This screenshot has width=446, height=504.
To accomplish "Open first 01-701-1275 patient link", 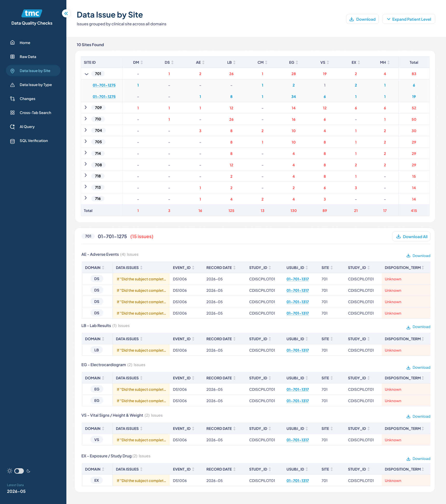I will coord(104,85).
